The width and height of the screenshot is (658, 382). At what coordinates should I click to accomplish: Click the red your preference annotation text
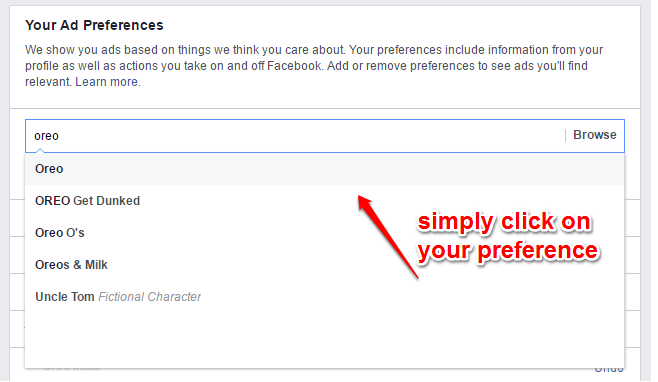coord(508,251)
